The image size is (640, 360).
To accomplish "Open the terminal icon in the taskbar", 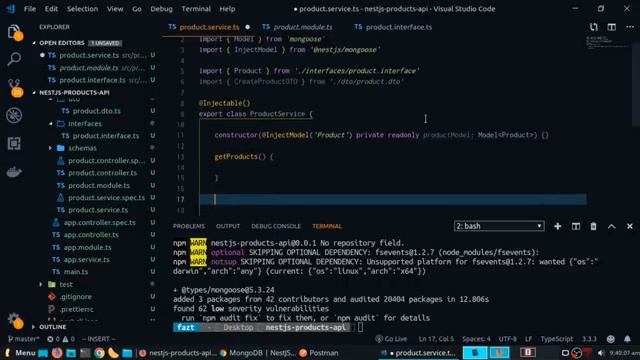I will [x=85, y=353].
